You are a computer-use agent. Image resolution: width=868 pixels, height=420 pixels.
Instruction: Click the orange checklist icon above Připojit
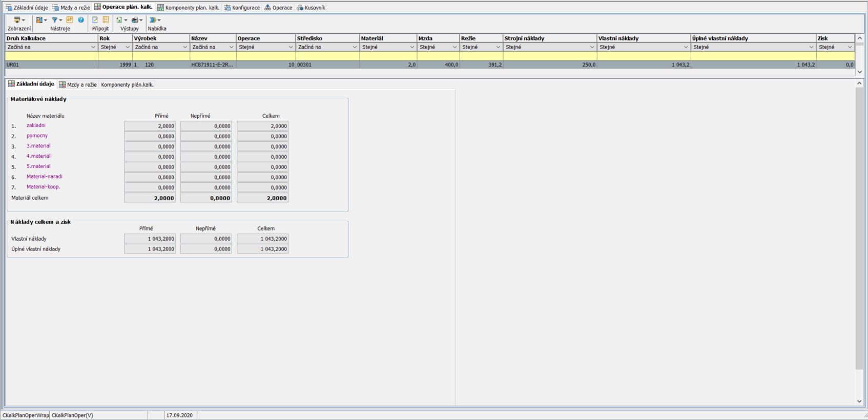tap(106, 20)
